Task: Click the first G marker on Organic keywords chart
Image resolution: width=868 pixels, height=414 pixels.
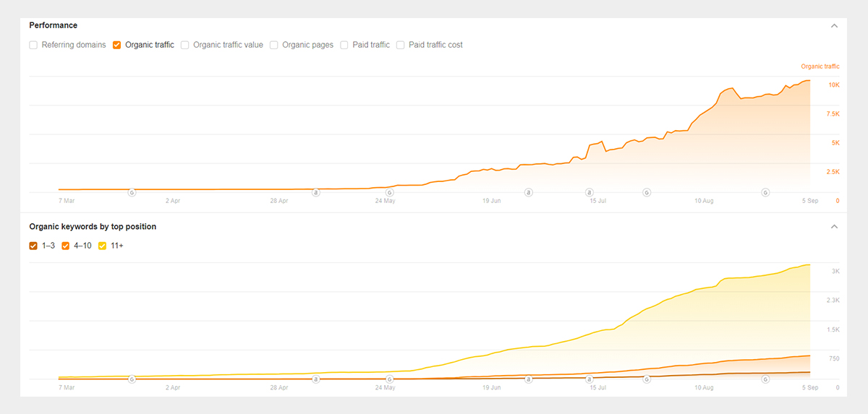Action: [132, 379]
